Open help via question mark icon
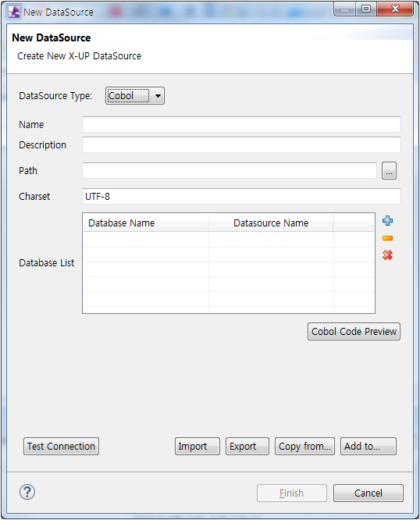Screen dimensions: 420x520 point(27,492)
